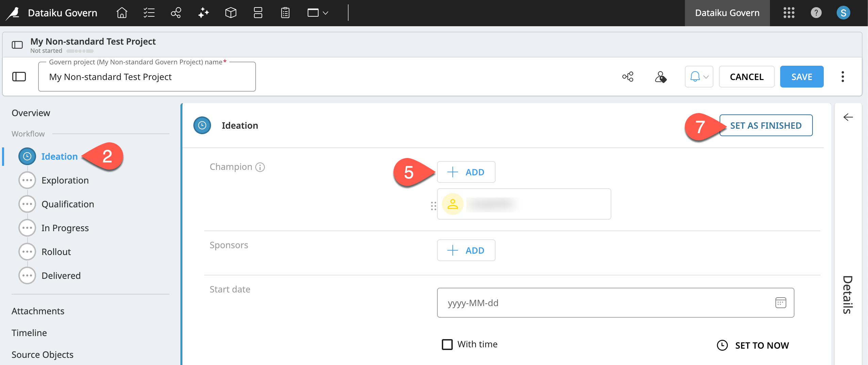Open the cube icon in navigation bar
Viewport: 868px width, 365px height.
pyautogui.click(x=230, y=13)
